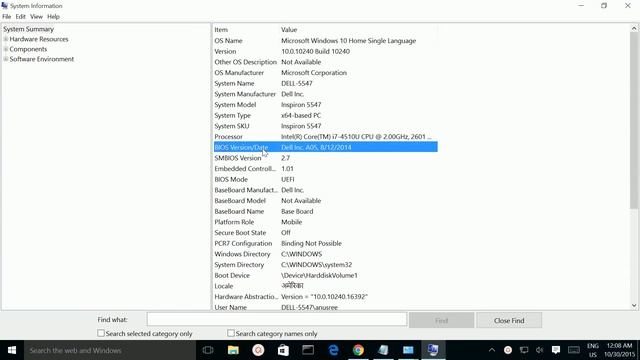640x360 pixels.
Task: Click the Search the web and Windows box
Action: point(109,350)
